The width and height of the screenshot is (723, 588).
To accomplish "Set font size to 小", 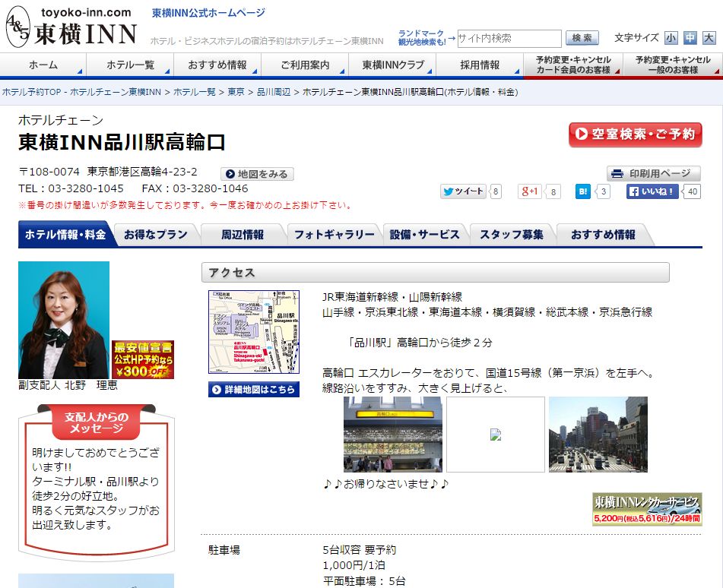I will tap(671, 38).
